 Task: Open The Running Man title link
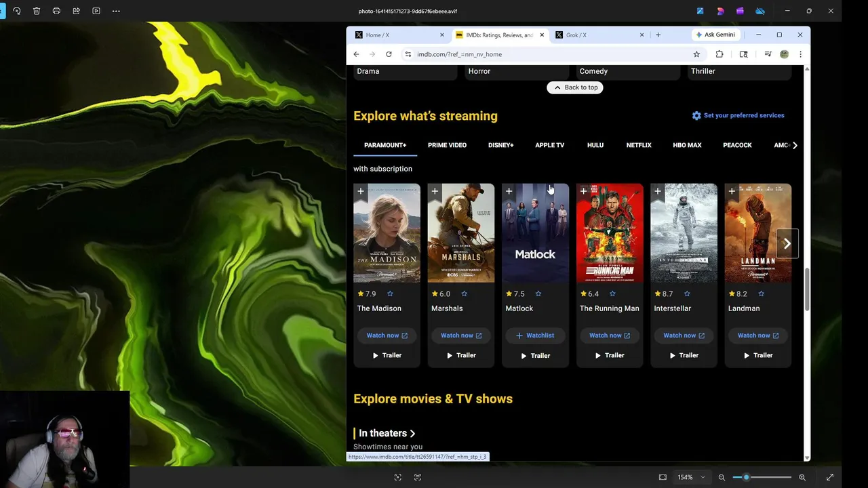(x=609, y=308)
